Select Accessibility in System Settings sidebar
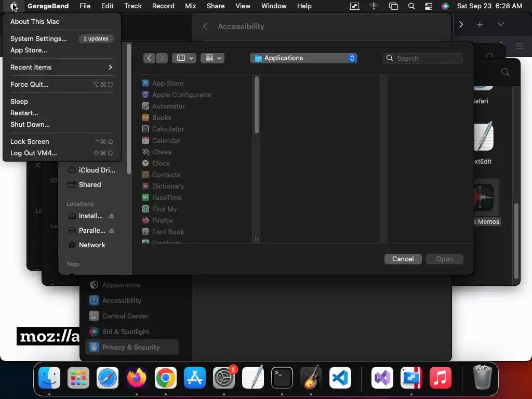Viewport: 532px width, 399px height. 132,300
